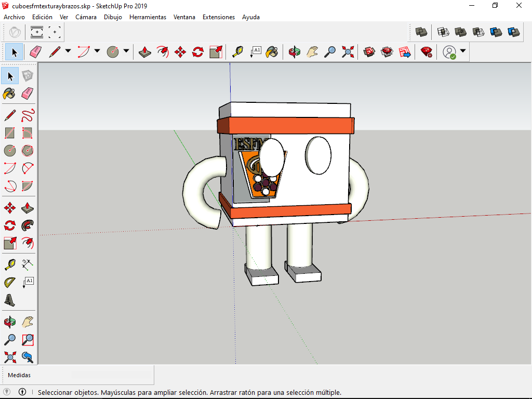This screenshot has width=532, height=399.
Task: Pick the Polygon drawing tool
Action: point(28,151)
